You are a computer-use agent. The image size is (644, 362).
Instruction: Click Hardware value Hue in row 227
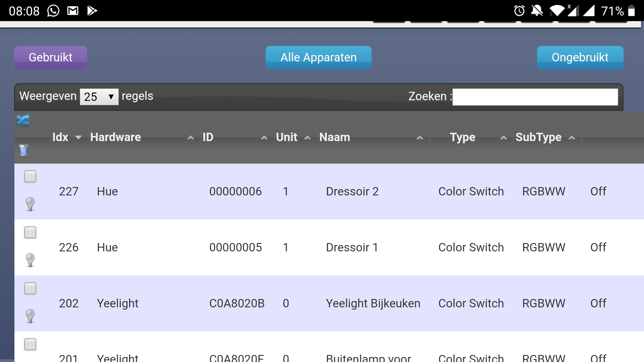click(x=107, y=191)
